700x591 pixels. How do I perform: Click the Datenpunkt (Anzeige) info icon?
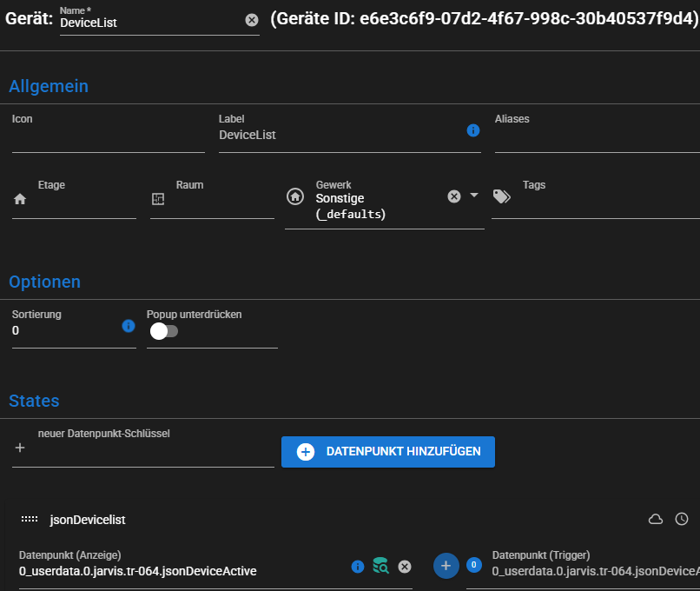(x=357, y=567)
